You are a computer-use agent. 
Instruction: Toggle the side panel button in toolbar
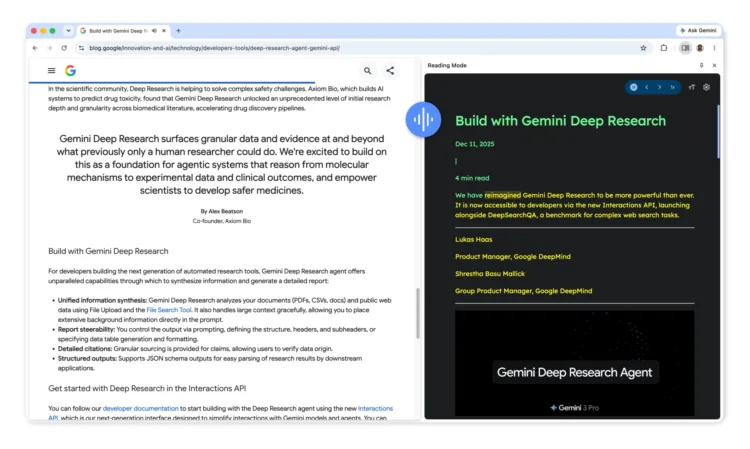click(685, 48)
